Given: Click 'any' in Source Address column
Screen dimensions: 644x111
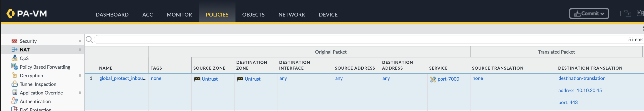Looking at the screenshot, I should pyautogui.click(x=339, y=78).
